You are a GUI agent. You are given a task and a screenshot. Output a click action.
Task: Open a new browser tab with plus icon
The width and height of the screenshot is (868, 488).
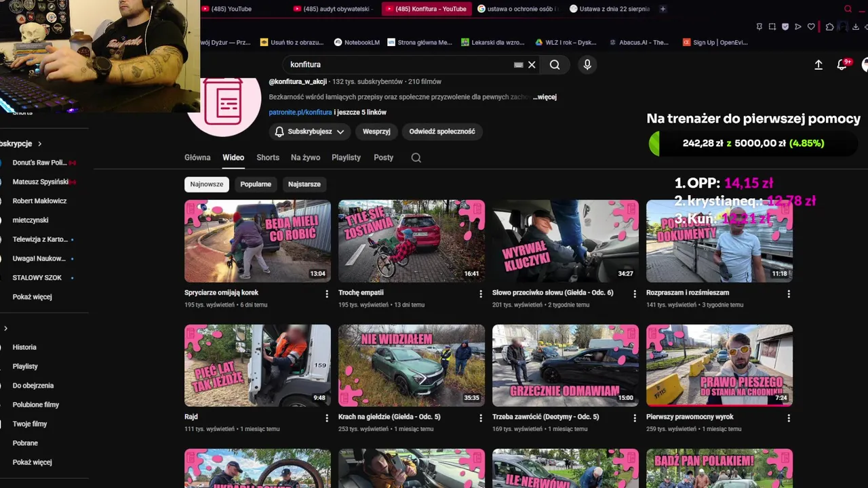[x=663, y=9]
